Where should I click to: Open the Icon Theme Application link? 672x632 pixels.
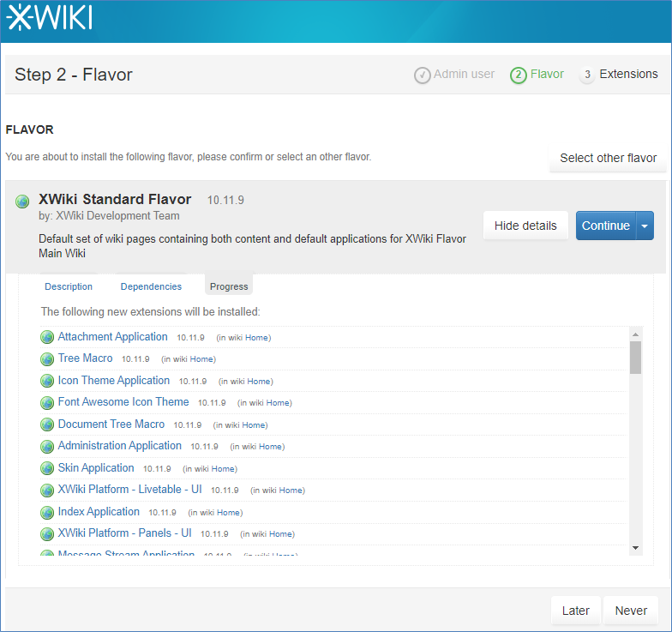(113, 381)
